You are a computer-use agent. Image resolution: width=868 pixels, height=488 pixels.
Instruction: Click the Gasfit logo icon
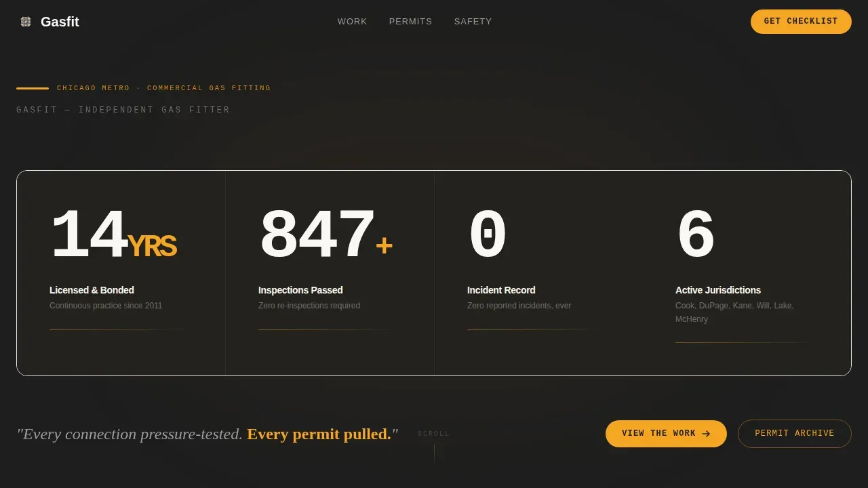click(x=26, y=22)
